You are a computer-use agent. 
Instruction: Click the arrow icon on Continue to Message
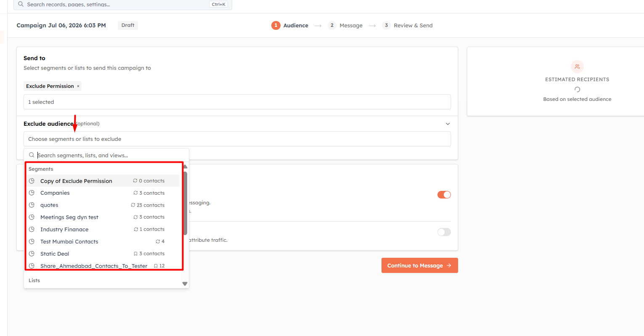click(x=449, y=266)
